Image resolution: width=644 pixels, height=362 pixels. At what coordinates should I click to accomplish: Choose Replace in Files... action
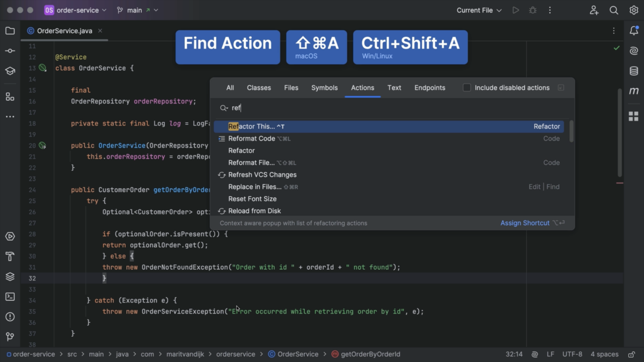pyautogui.click(x=389, y=187)
